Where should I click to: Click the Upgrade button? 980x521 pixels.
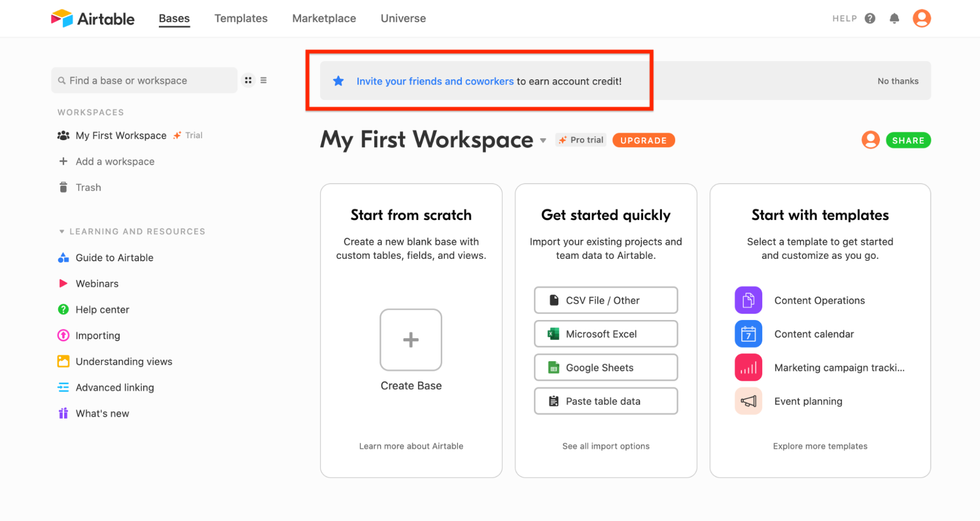pos(643,141)
